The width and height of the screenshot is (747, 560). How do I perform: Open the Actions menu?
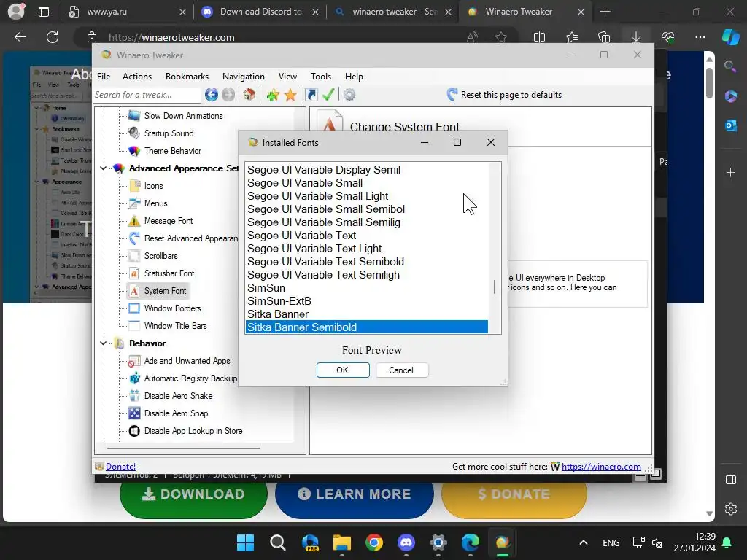tap(136, 76)
